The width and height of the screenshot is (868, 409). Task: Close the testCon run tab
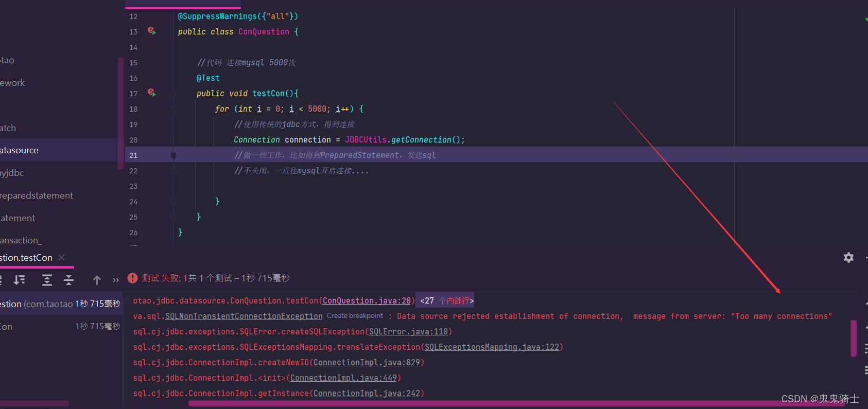(62, 257)
